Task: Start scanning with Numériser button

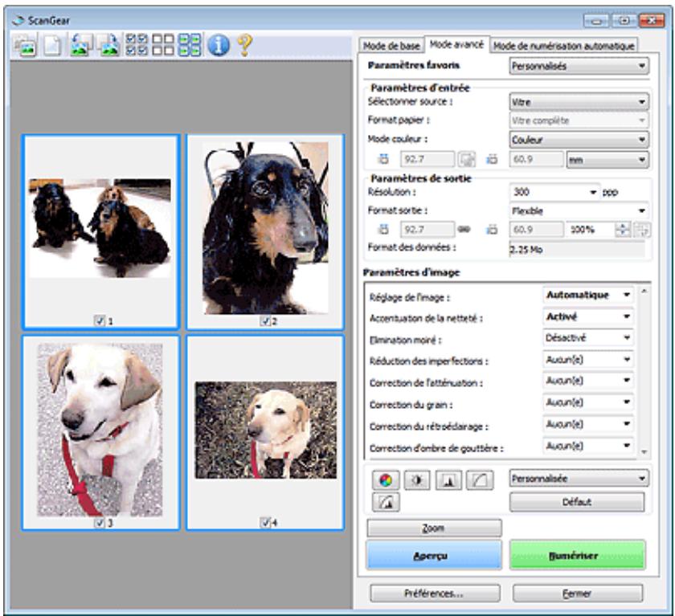Action: click(x=577, y=556)
